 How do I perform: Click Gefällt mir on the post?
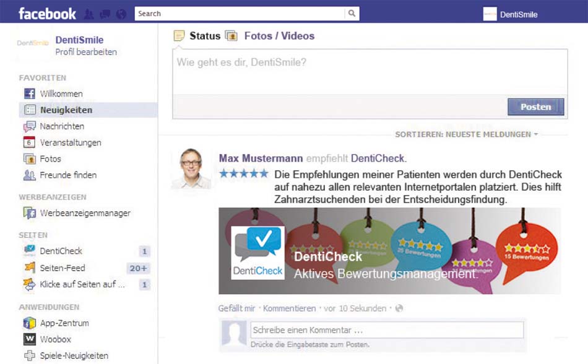tap(236, 308)
